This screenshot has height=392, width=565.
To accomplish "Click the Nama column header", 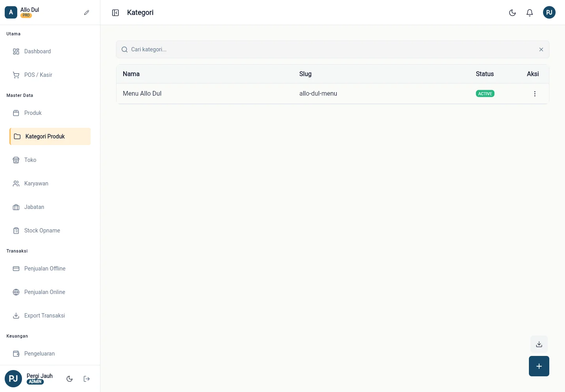I will [x=131, y=74].
